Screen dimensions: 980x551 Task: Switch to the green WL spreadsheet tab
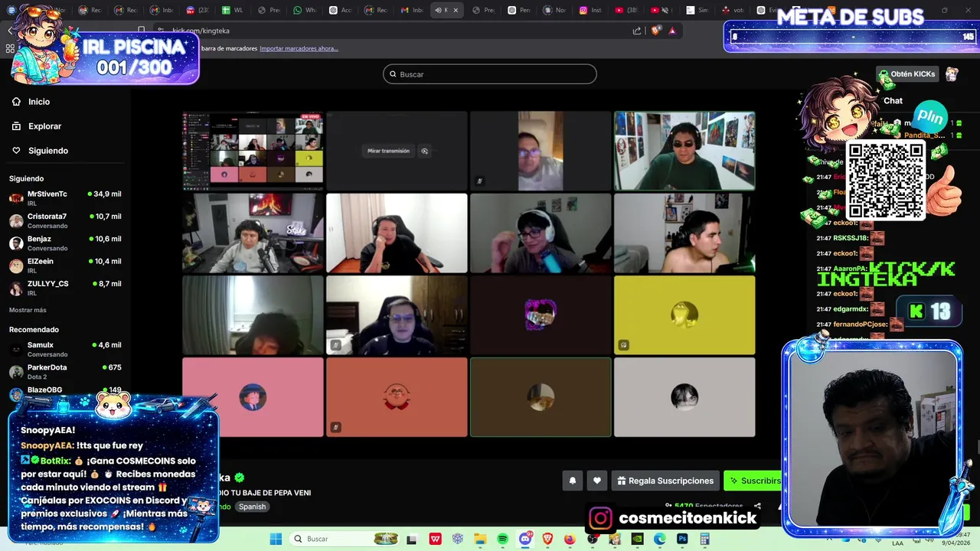pos(234,10)
